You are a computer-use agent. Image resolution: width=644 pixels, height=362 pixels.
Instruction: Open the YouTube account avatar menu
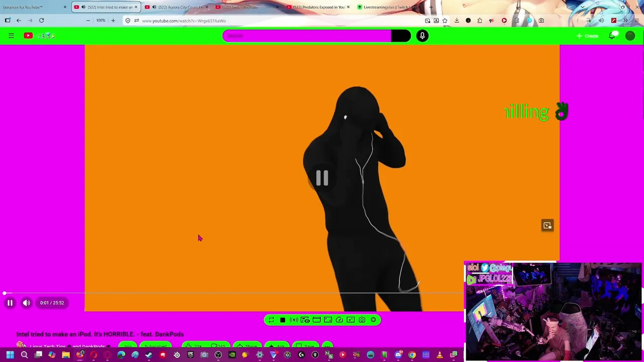click(630, 36)
